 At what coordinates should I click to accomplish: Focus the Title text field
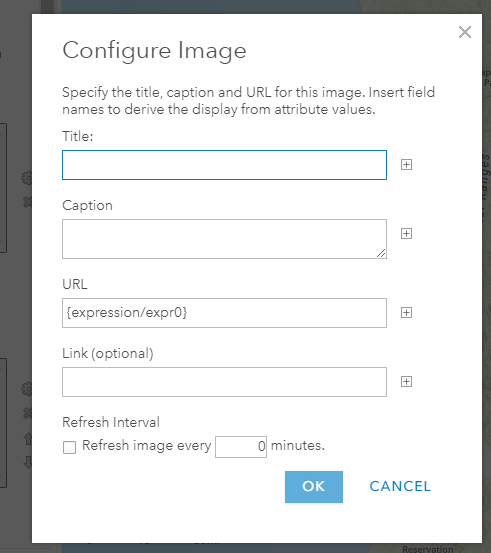point(224,165)
